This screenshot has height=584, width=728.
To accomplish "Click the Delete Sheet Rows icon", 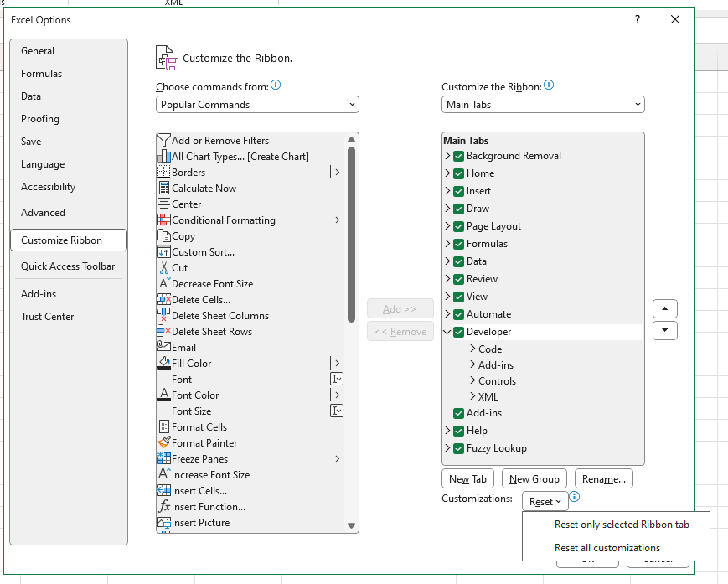I will [164, 331].
